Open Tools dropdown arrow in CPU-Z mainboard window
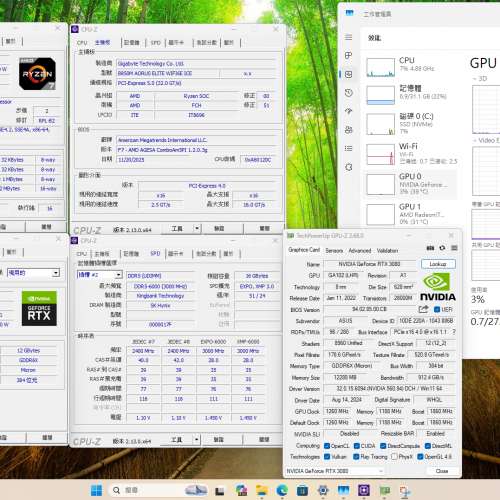 (x=197, y=229)
